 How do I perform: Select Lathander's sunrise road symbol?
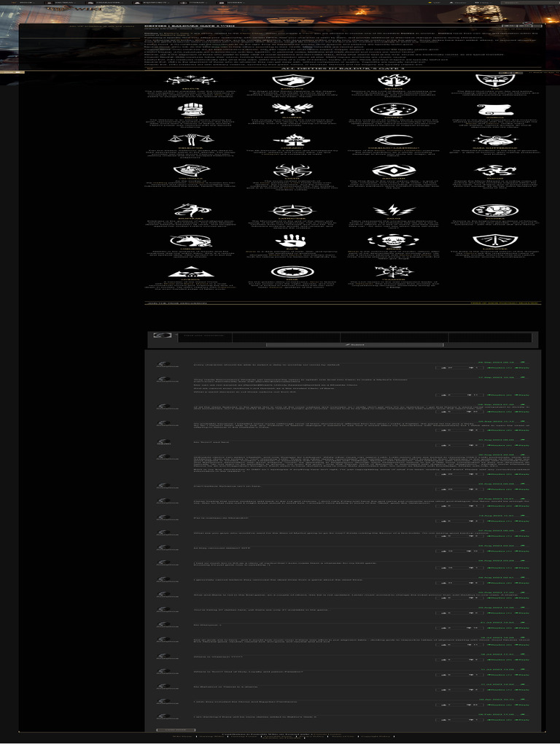pos(292,209)
